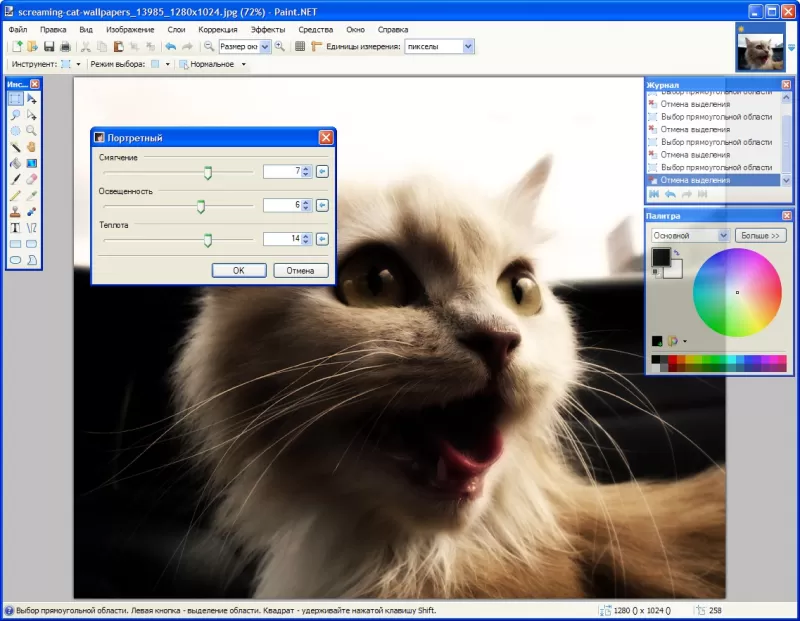800x621 pixels.
Task: Click the 'Смягчение' slider handle
Action: click(x=208, y=173)
